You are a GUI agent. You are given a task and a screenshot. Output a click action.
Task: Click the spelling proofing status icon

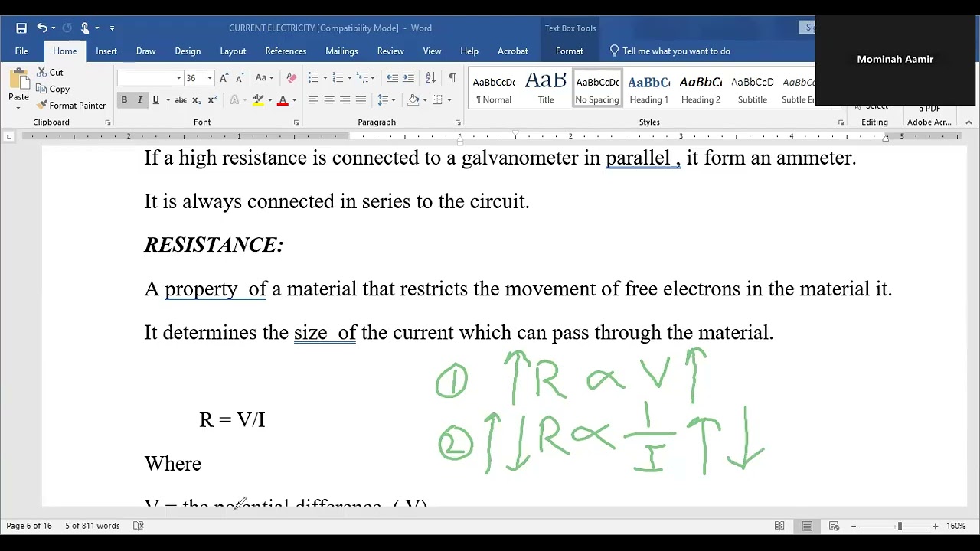(139, 526)
